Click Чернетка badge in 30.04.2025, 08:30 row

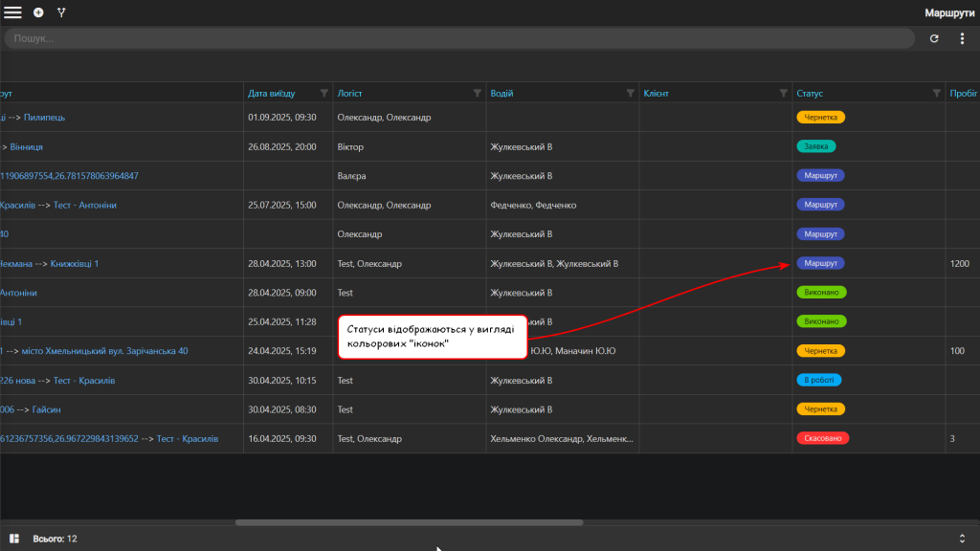820,409
